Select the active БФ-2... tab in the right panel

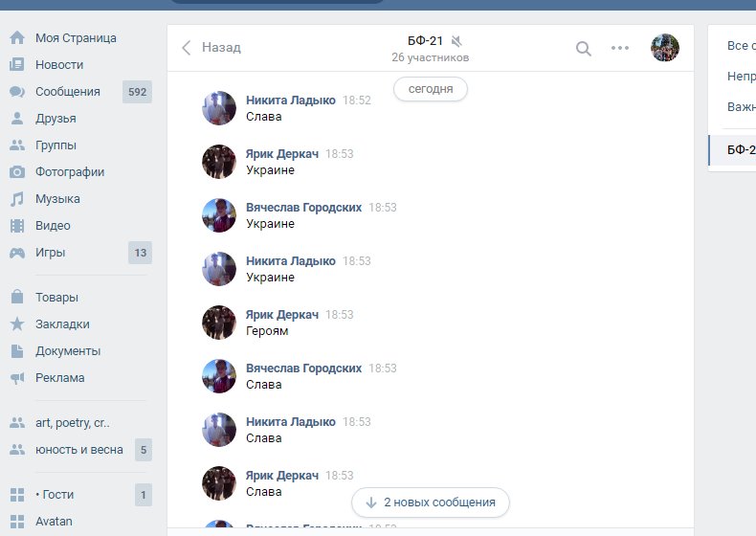(732, 150)
